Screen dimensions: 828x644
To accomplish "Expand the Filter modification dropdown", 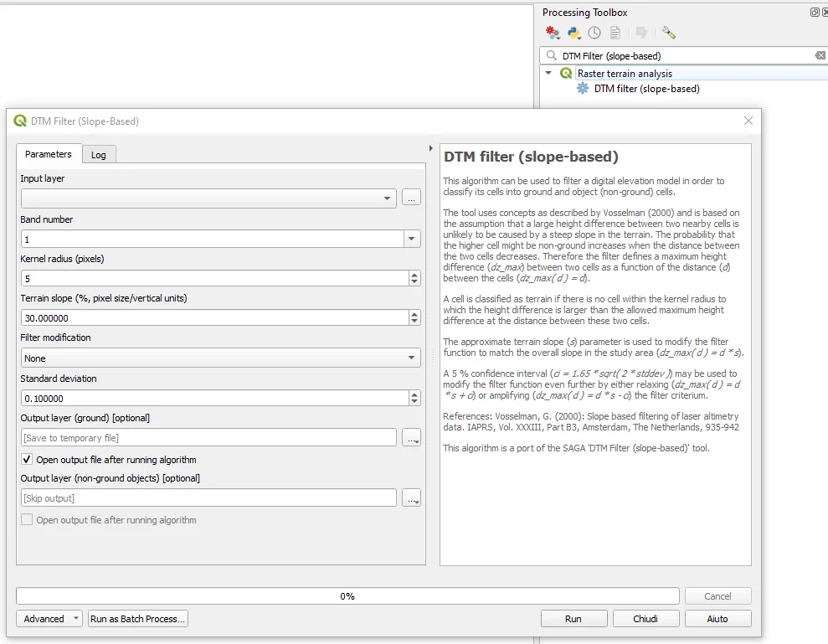I will point(220,358).
